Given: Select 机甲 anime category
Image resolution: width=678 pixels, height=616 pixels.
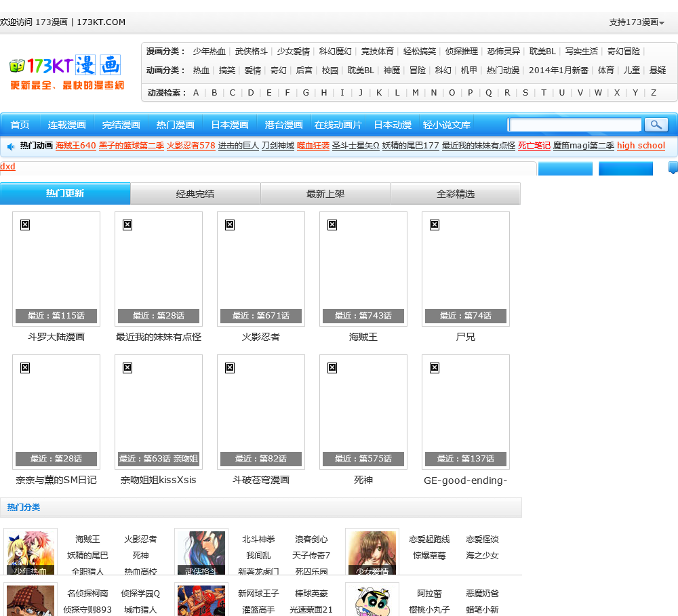Looking at the screenshot, I should (x=468, y=70).
